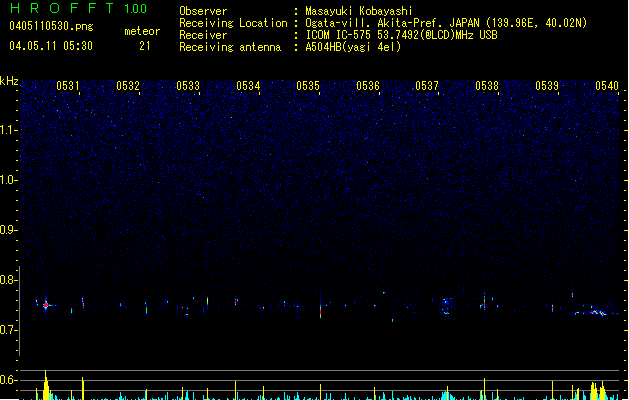The image size is (629, 400).
Task: Click the 0.8 kHz axis label
Action: click(x=8, y=280)
